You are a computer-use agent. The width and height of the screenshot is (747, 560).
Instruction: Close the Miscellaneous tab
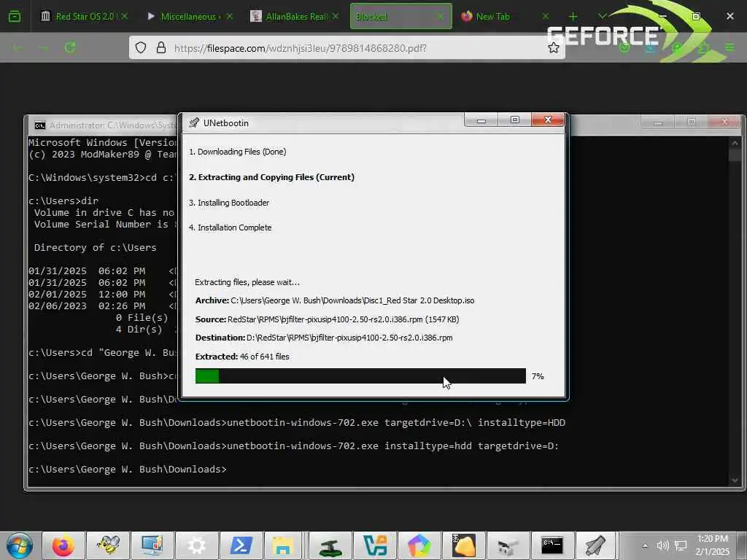click(230, 17)
